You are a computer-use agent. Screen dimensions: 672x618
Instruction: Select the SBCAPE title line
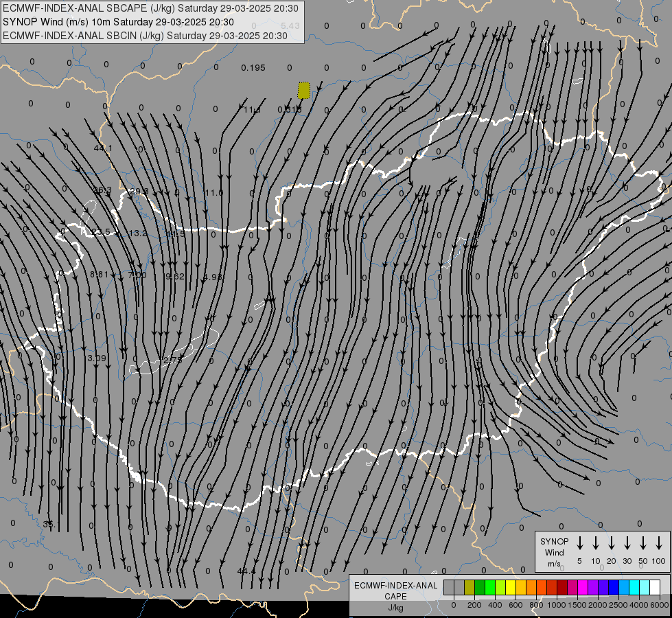click(x=150, y=8)
